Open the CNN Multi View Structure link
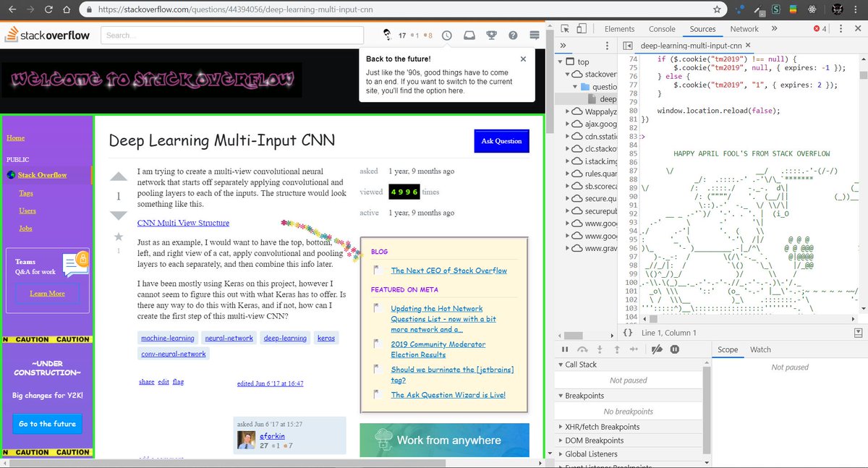 (183, 223)
